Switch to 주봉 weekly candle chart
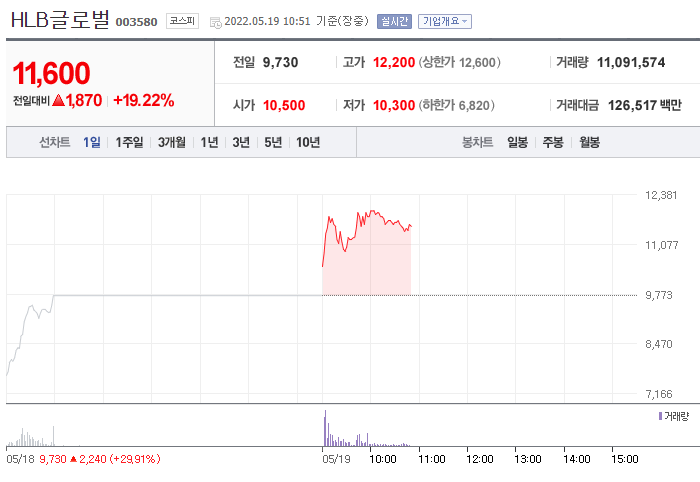 [553, 142]
